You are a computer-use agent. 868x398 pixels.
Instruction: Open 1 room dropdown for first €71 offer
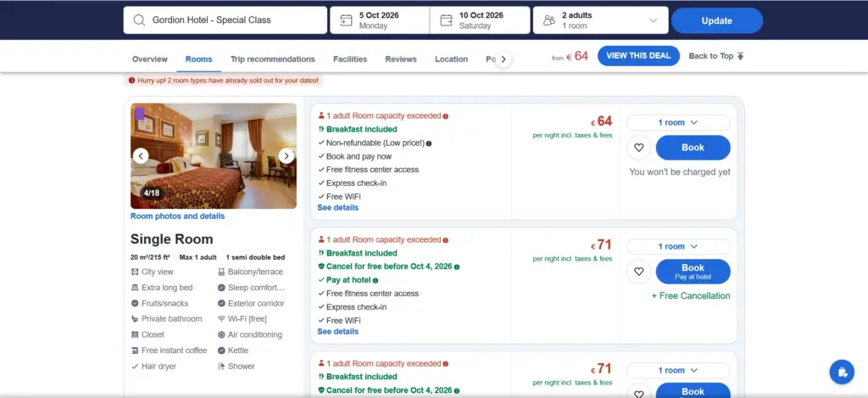[678, 247]
